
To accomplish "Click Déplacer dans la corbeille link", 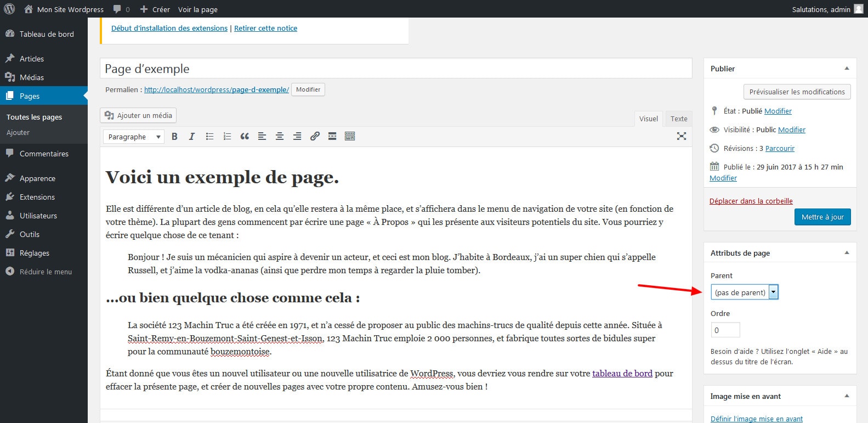I will tap(751, 201).
